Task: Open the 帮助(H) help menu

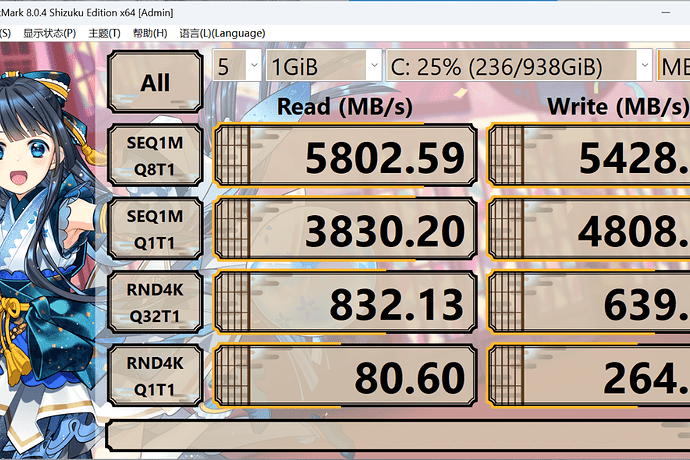Action: tap(150, 33)
